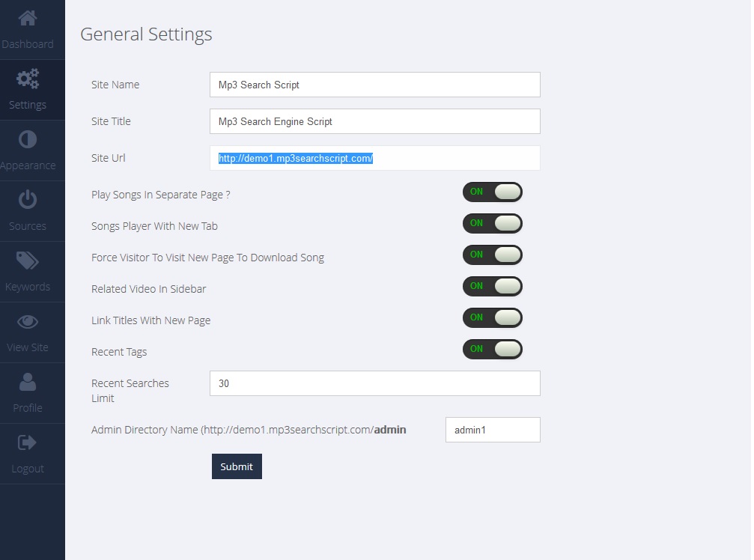Disable Songs Player With New Tab
This screenshot has width=754, height=560.
pos(492,224)
